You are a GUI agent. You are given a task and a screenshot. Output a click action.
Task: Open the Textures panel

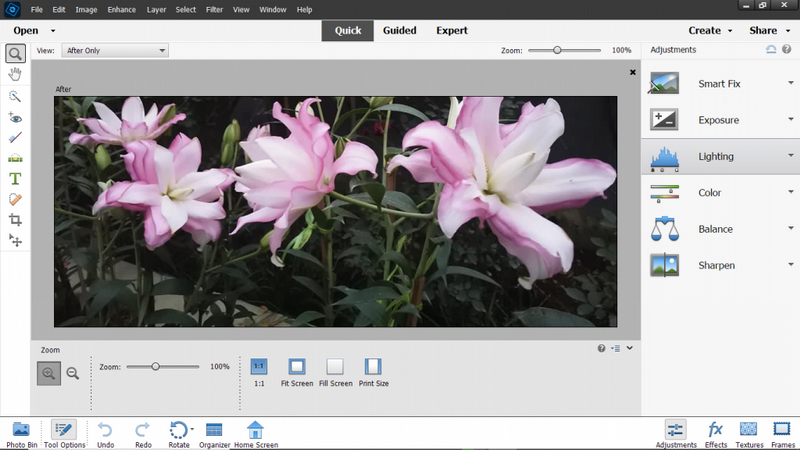tap(749, 434)
